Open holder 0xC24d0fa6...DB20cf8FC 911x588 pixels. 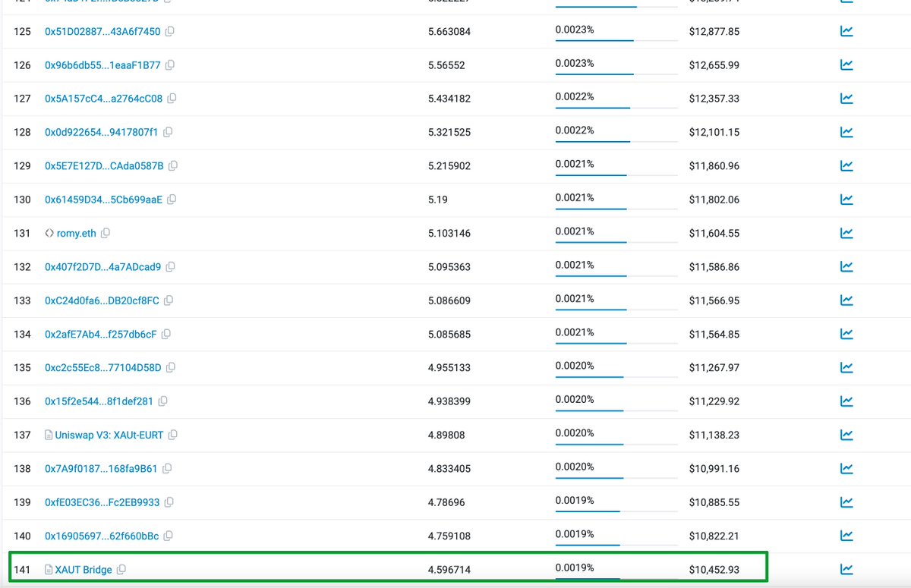pos(102,300)
